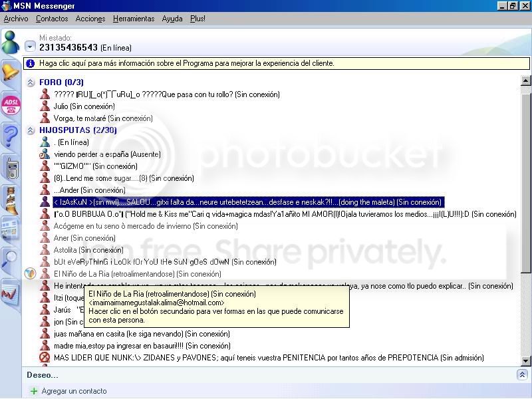Click the customer experience program banner text
Image resolution: width=532 pixels, height=399 pixels.
[x=187, y=63]
